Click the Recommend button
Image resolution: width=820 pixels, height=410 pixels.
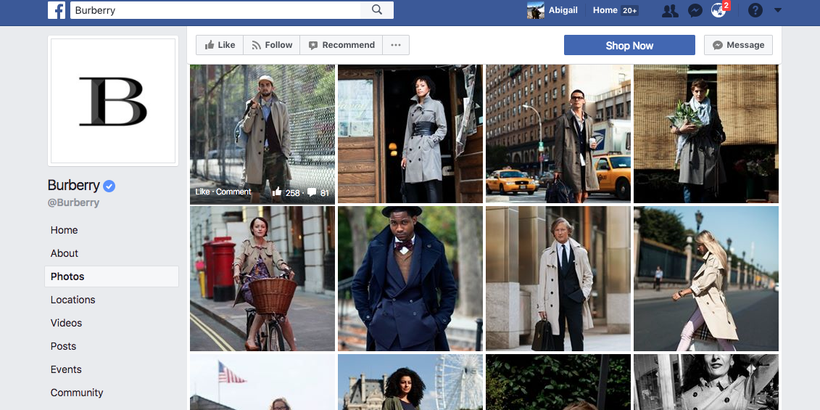coord(341,45)
